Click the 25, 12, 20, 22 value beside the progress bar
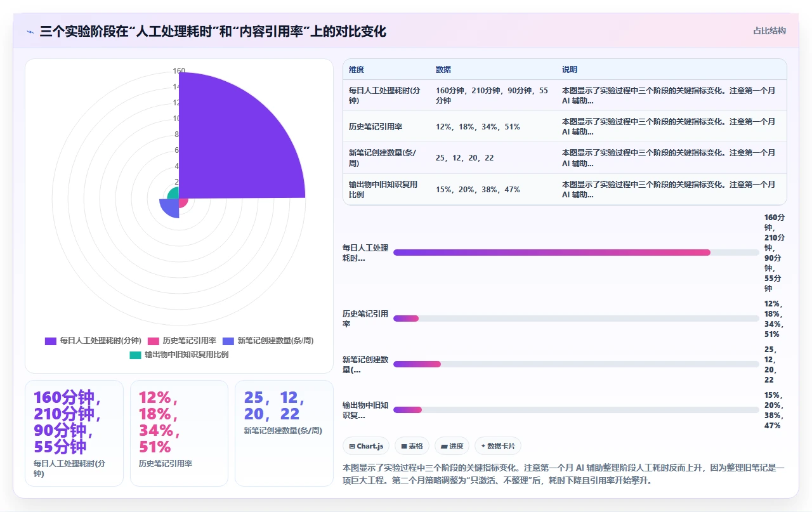812x512 pixels. [770, 364]
